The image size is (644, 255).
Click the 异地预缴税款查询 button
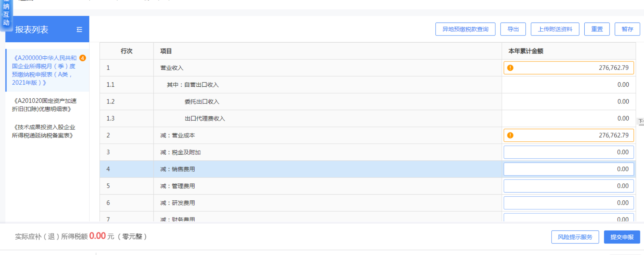click(x=465, y=29)
